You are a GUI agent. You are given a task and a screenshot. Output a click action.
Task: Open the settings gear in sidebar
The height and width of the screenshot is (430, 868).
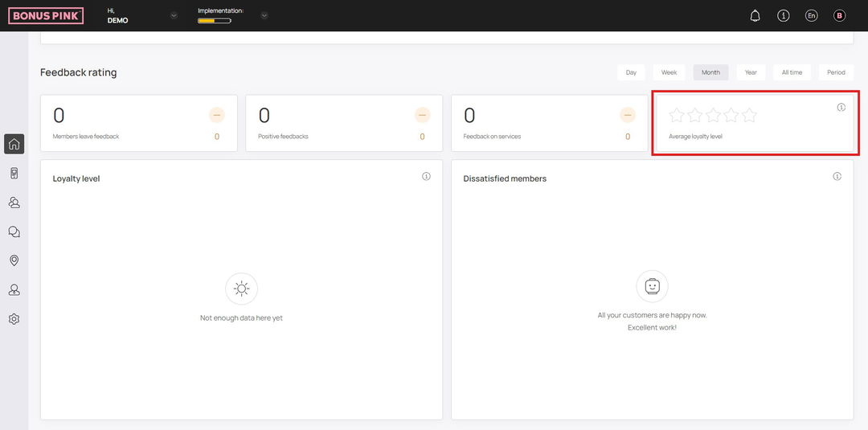point(14,319)
